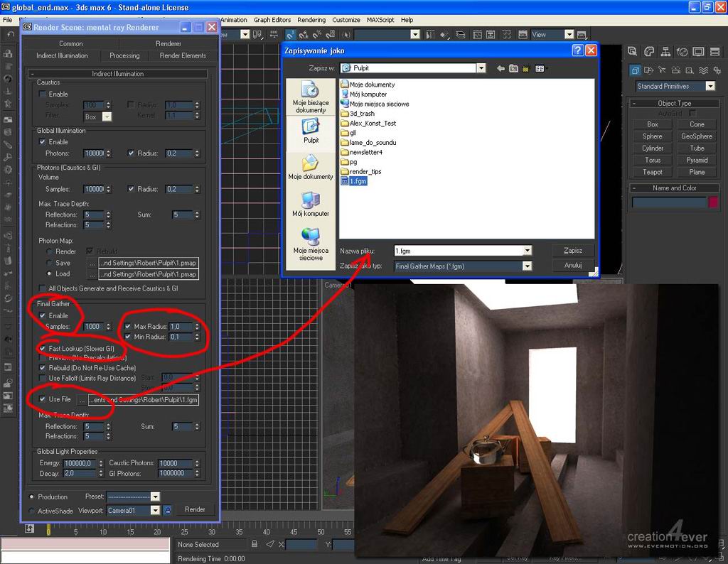
Task: Switch to the Processing tab
Action: (x=124, y=55)
